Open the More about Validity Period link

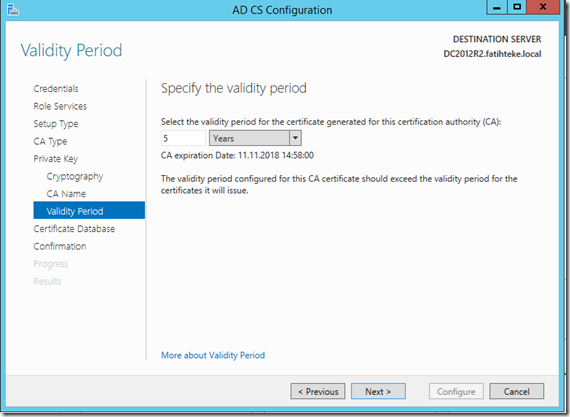coord(213,355)
